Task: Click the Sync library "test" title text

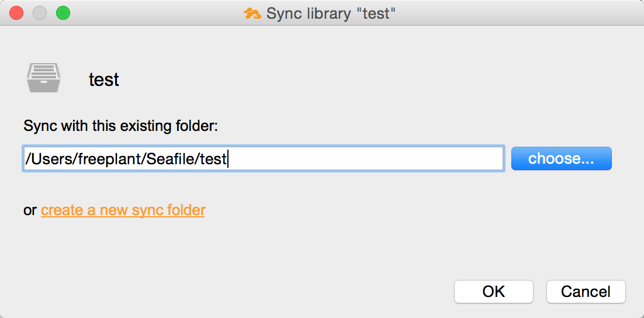Action: coord(331,13)
